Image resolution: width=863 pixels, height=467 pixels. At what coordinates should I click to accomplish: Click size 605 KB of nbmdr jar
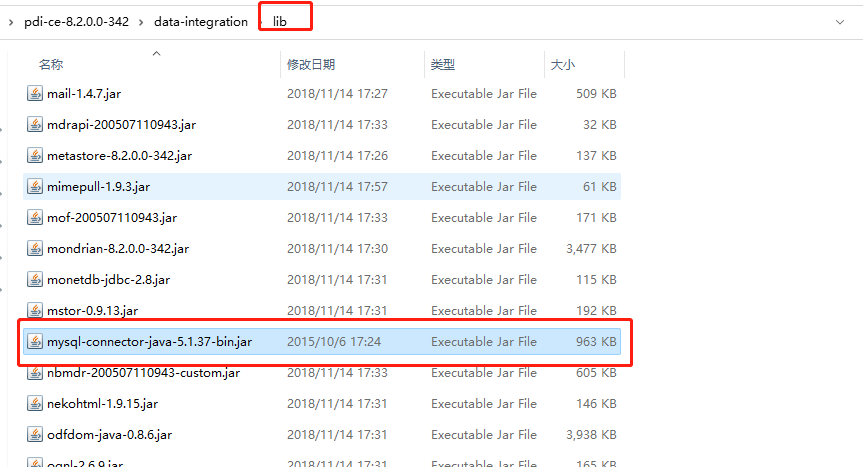pyautogui.click(x=596, y=372)
